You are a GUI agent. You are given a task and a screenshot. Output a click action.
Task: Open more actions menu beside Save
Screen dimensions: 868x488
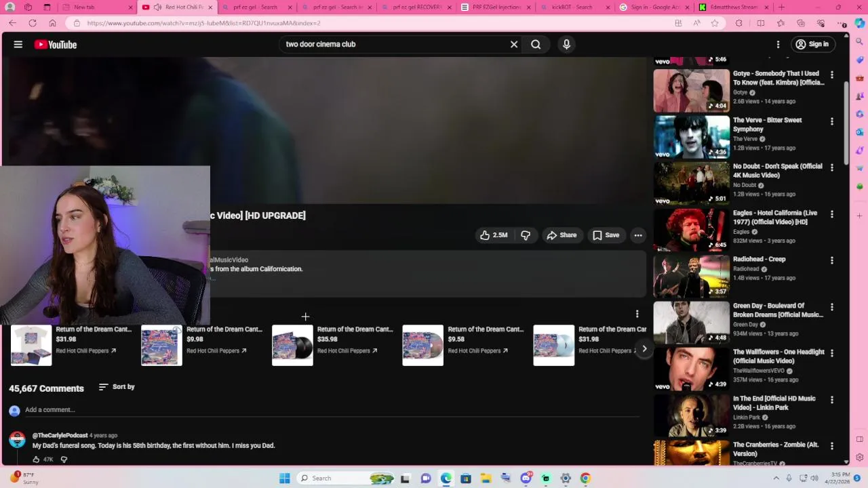coord(638,235)
